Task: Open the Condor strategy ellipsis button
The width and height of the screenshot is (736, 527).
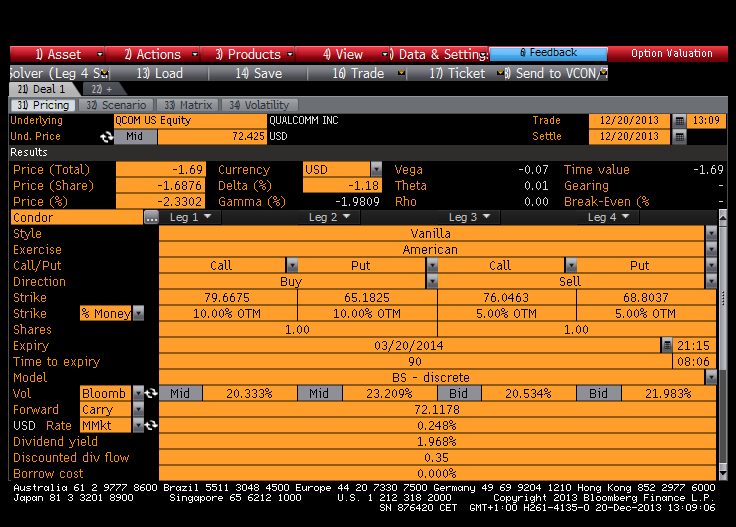Action: point(151,218)
